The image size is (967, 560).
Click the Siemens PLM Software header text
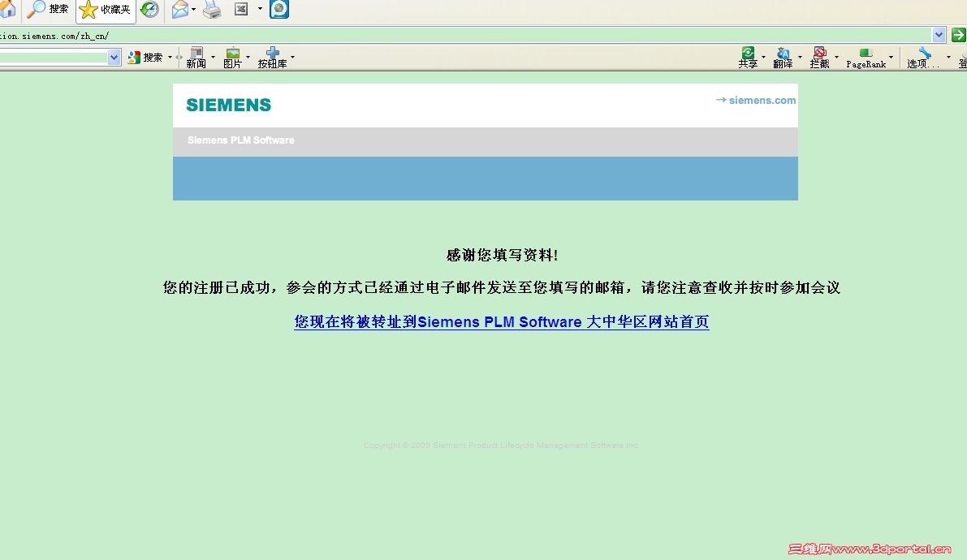[240, 140]
